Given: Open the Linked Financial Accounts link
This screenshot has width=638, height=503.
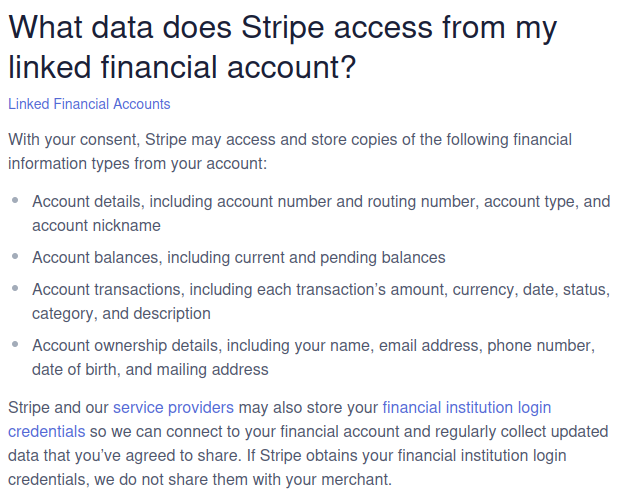Looking at the screenshot, I should click(x=89, y=104).
